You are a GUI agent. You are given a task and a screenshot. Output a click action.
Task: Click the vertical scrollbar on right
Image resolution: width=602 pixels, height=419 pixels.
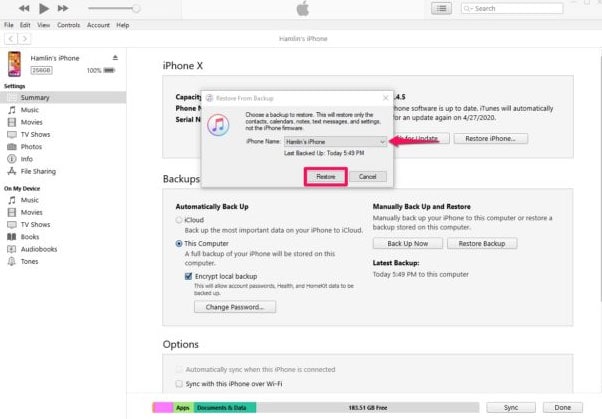coord(600,177)
